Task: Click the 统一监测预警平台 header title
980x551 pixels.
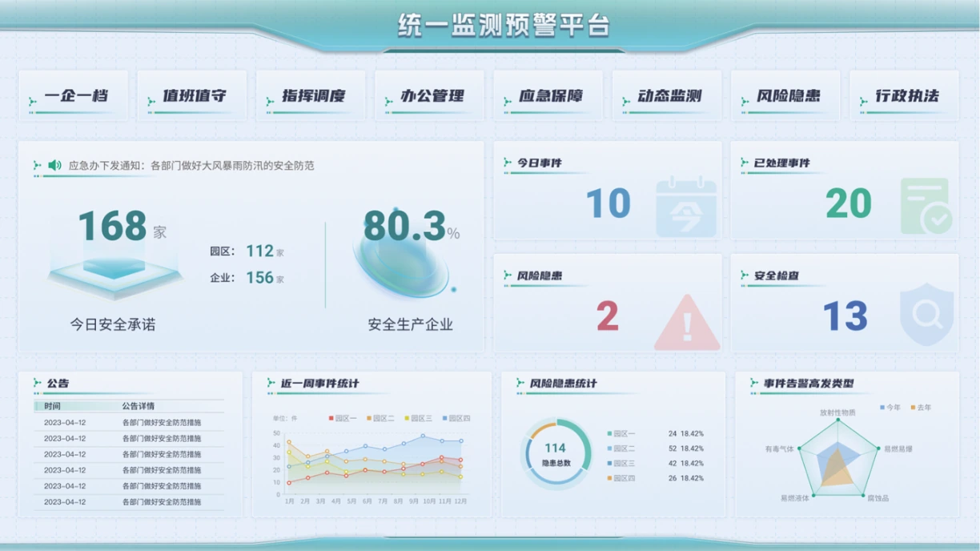Action: 504,25
